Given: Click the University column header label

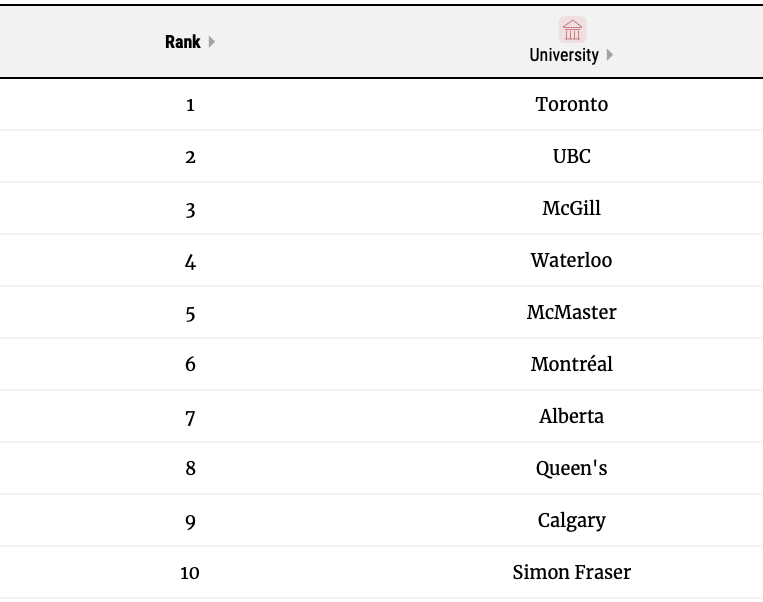Looking at the screenshot, I should pyautogui.click(x=563, y=55).
